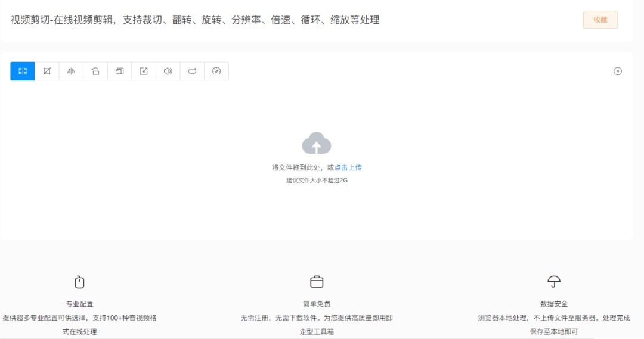Select the crop tool icon

(x=47, y=71)
